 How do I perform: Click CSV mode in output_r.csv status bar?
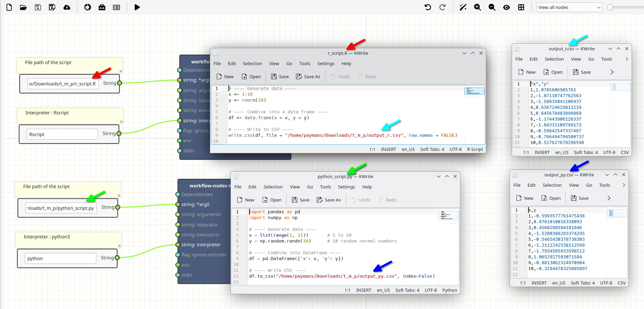click(625, 152)
